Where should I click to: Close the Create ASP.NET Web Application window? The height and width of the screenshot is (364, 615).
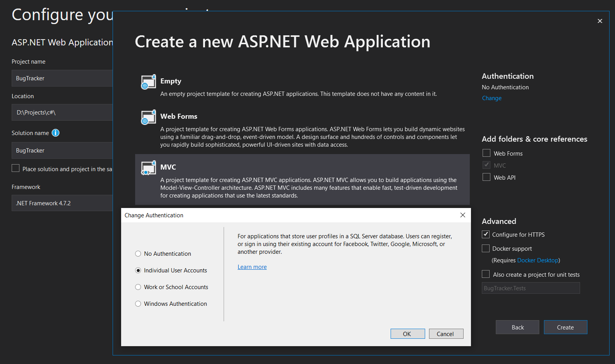(599, 21)
